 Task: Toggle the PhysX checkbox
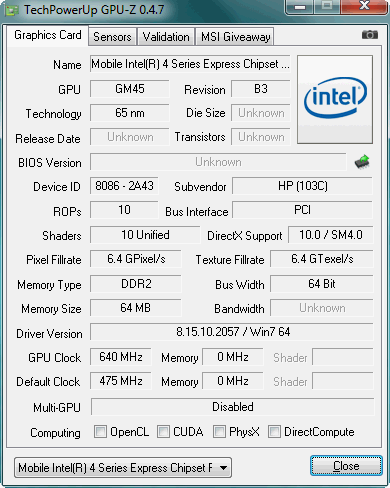(219, 432)
